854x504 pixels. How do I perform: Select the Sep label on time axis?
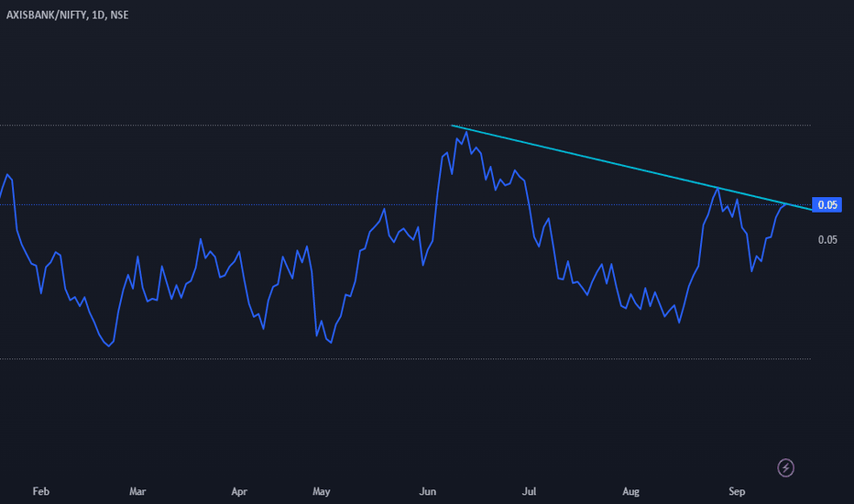(737, 491)
